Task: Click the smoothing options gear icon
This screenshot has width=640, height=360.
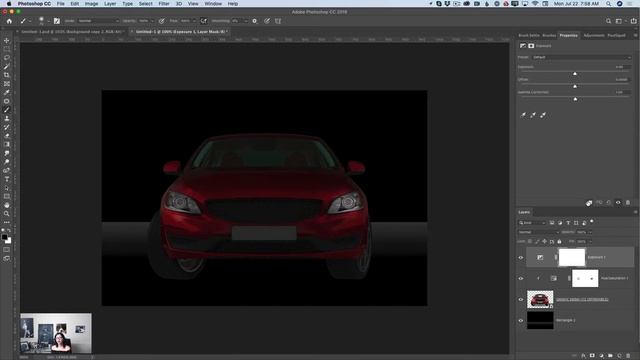Action: click(255, 21)
